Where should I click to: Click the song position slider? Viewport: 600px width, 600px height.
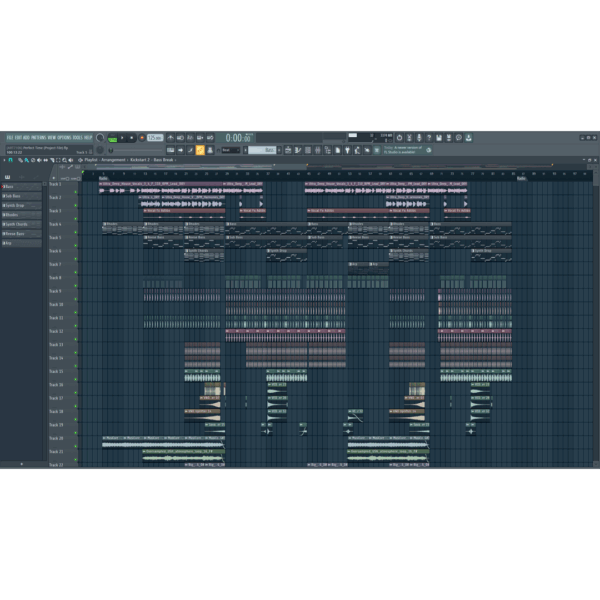pyautogui.click(x=135, y=150)
